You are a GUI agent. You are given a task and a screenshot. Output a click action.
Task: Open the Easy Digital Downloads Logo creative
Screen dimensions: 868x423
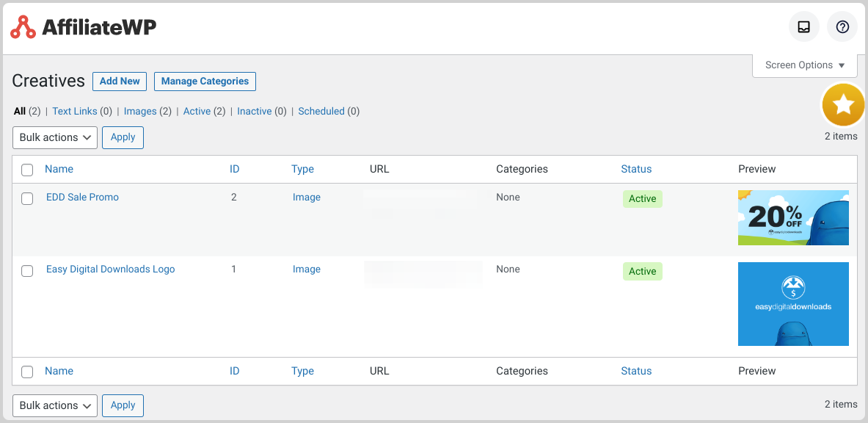[111, 270]
